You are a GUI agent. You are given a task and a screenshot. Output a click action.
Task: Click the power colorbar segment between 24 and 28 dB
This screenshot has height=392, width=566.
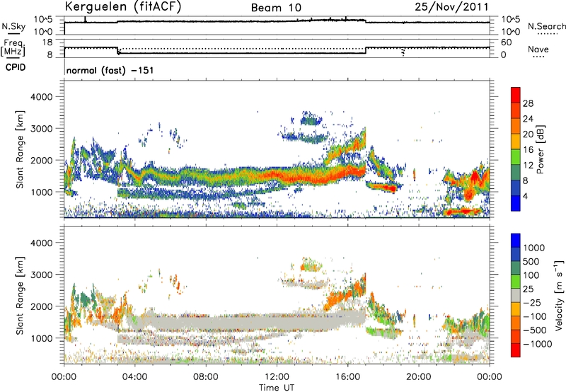(x=516, y=110)
